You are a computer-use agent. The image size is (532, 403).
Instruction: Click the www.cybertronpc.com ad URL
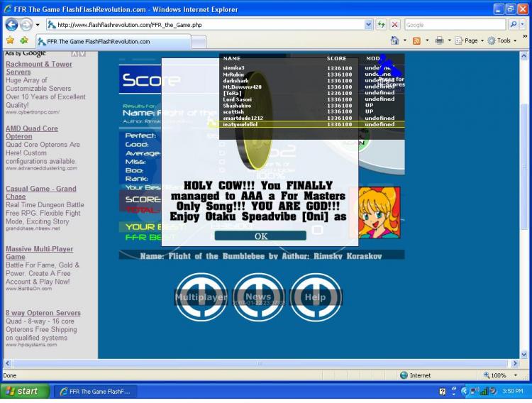[x=33, y=112]
